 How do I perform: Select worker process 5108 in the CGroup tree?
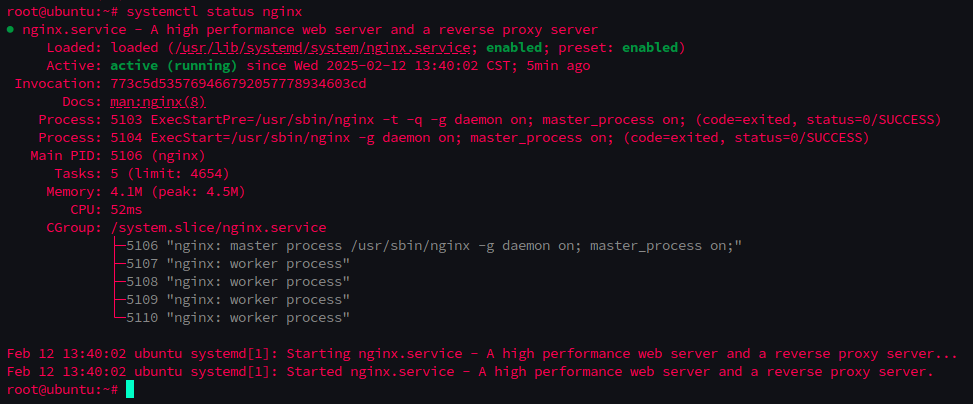click(x=239, y=282)
